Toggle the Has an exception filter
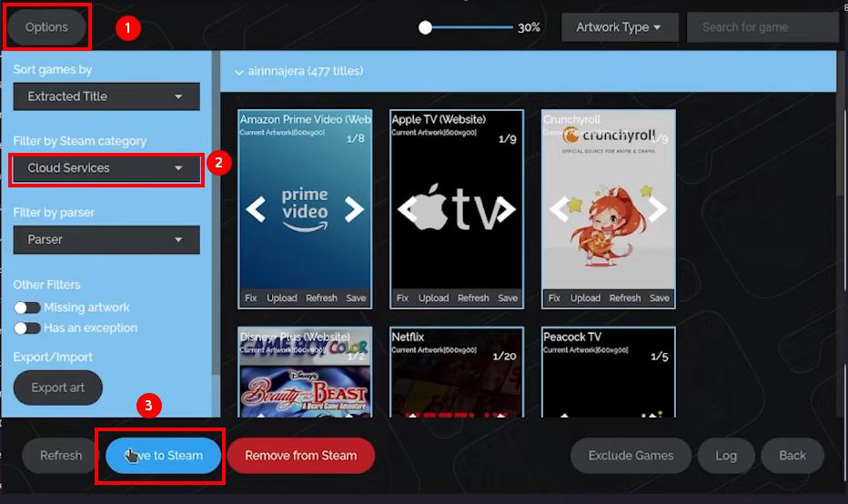This screenshot has width=848, height=504. pyautogui.click(x=27, y=328)
